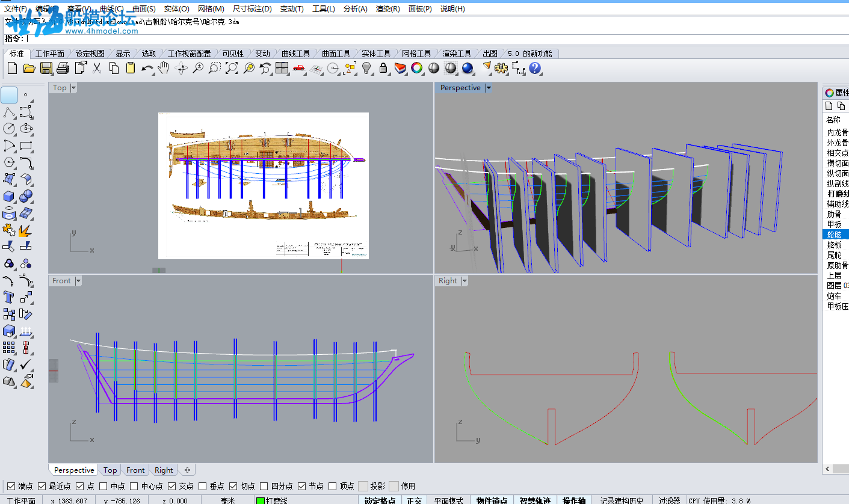This screenshot has width=849, height=504.
Task: Select the Circle tool in left sidebar
Action: coord(9,129)
